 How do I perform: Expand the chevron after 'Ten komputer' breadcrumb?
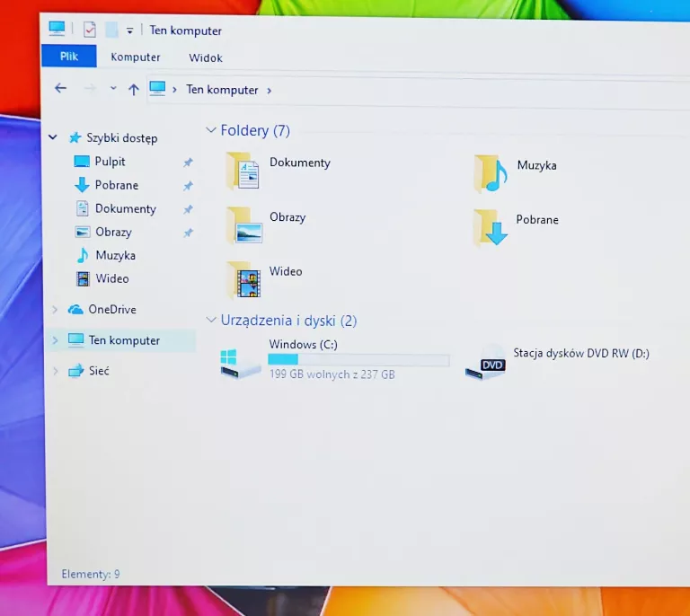tap(269, 91)
